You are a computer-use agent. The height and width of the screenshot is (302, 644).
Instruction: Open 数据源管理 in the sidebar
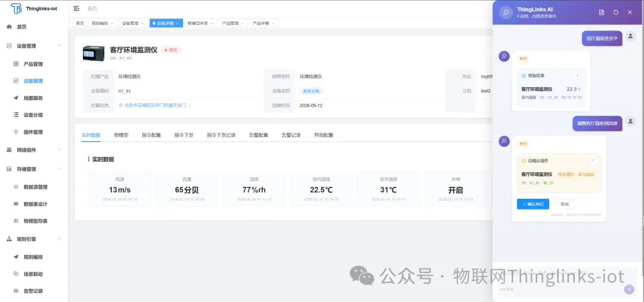coord(35,187)
